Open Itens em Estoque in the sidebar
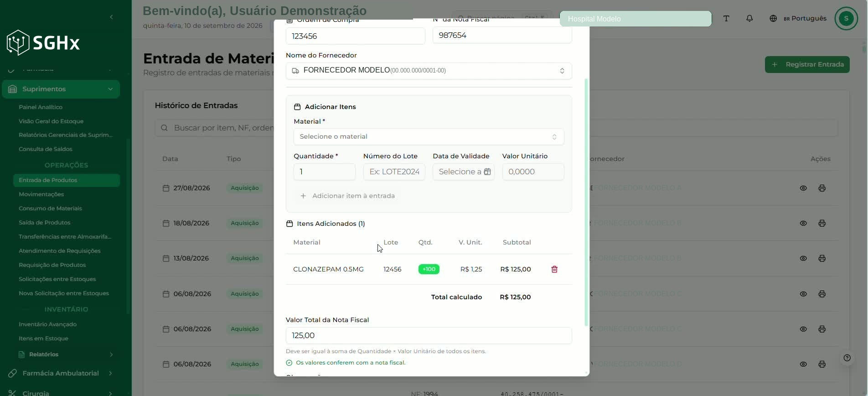The width and height of the screenshot is (868, 396). click(x=43, y=339)
